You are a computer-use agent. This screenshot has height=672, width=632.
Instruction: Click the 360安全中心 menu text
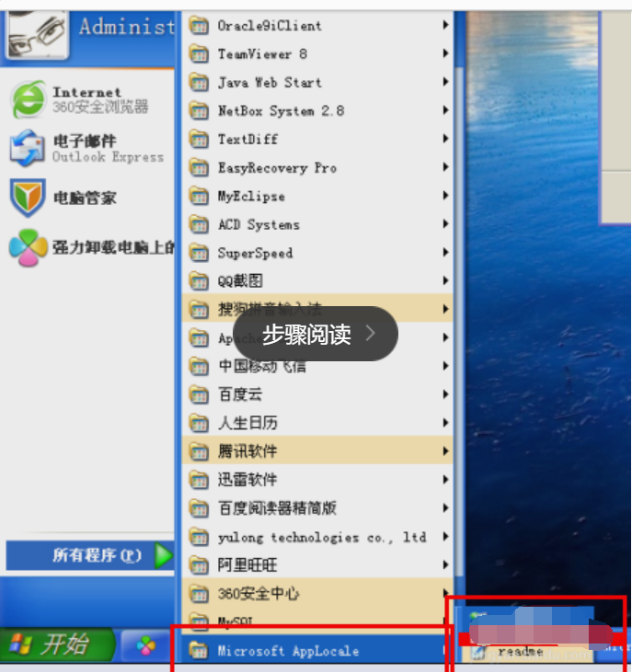(259, 594)
